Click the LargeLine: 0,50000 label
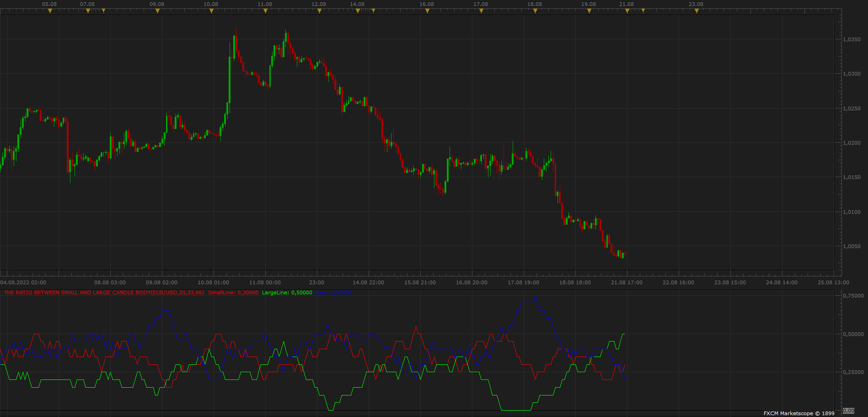The height and width of the screenshot is (417, 868). click(x=287, y=292)
